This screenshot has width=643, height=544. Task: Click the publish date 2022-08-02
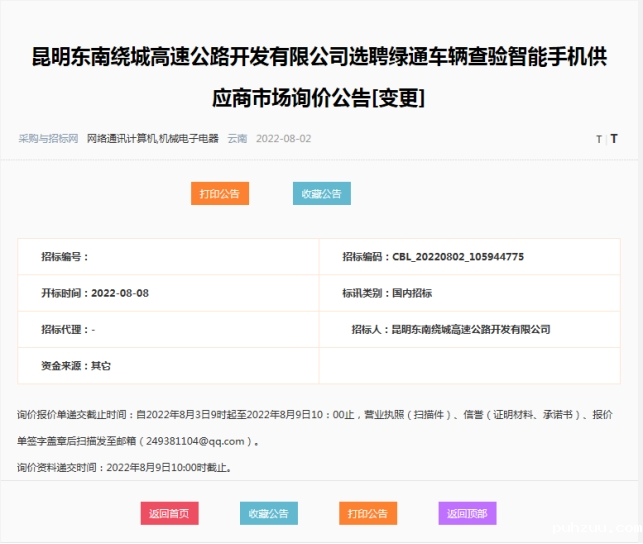pyautogui.click(x=283, y=138)
